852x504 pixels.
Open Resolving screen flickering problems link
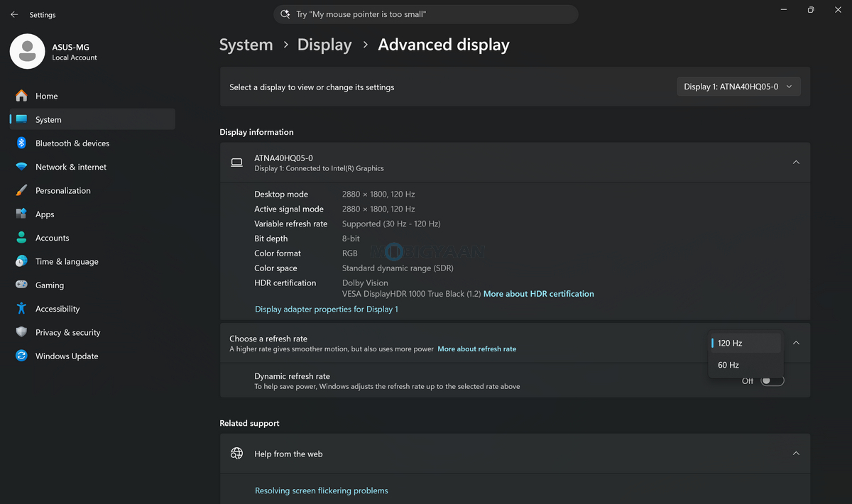tap(322, 491)
